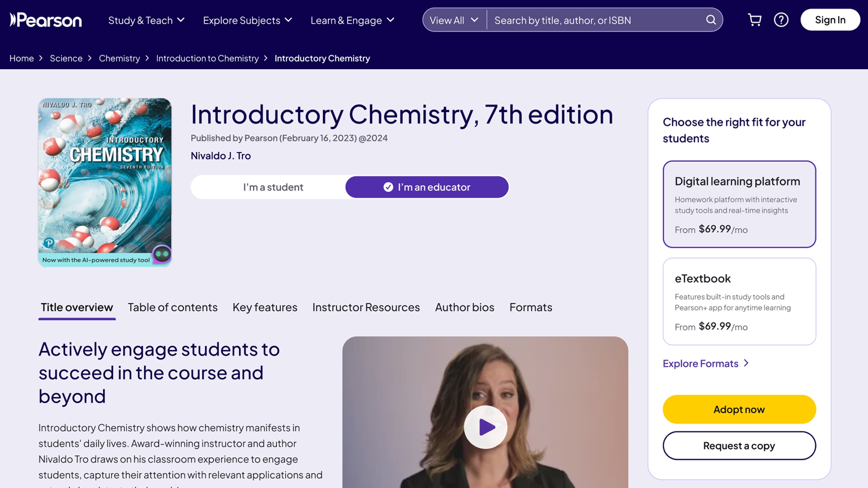Viewport: 868px width, 488px height.
Task: Go to Introduction to Chemistry breadcrumb
Action: pyautogui.click(x=208, y=58)
